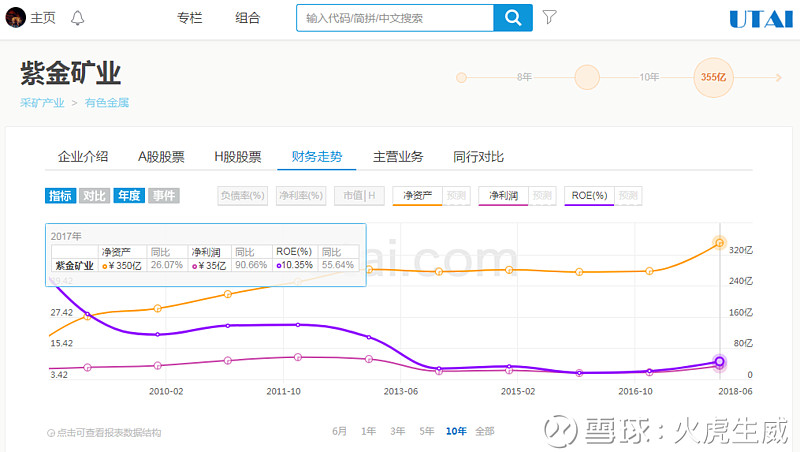Image resolution: width=800 pixels, height=452 pixels.
Task: Enable the 负债率(%) indicator
Action: pos(242,195)
